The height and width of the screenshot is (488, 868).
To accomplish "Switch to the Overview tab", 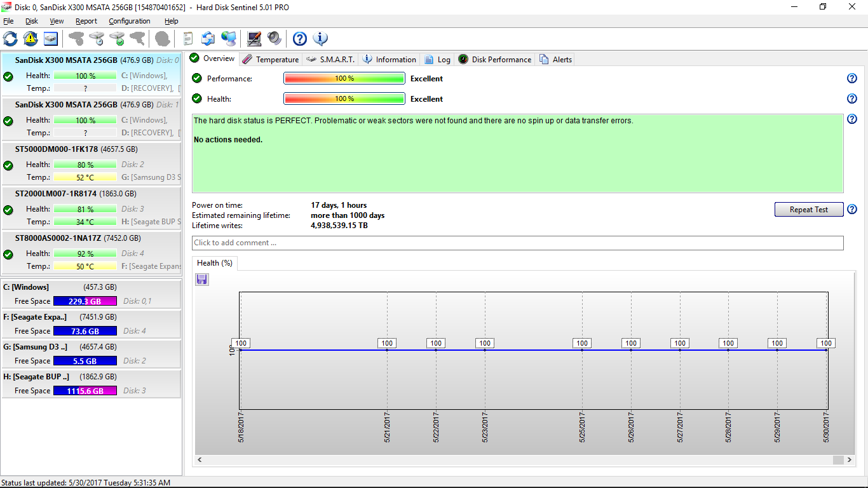I will (213, 58).
